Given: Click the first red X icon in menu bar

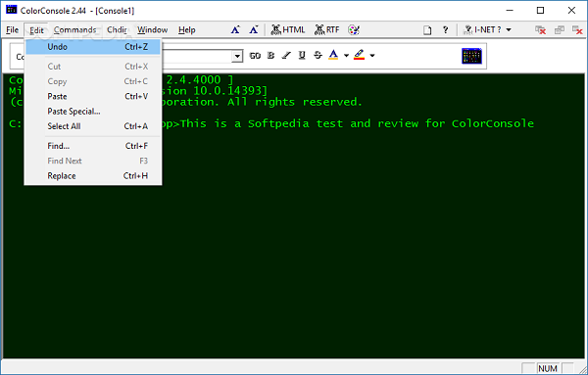Looking at the screenshot, I should coord(540,30).
